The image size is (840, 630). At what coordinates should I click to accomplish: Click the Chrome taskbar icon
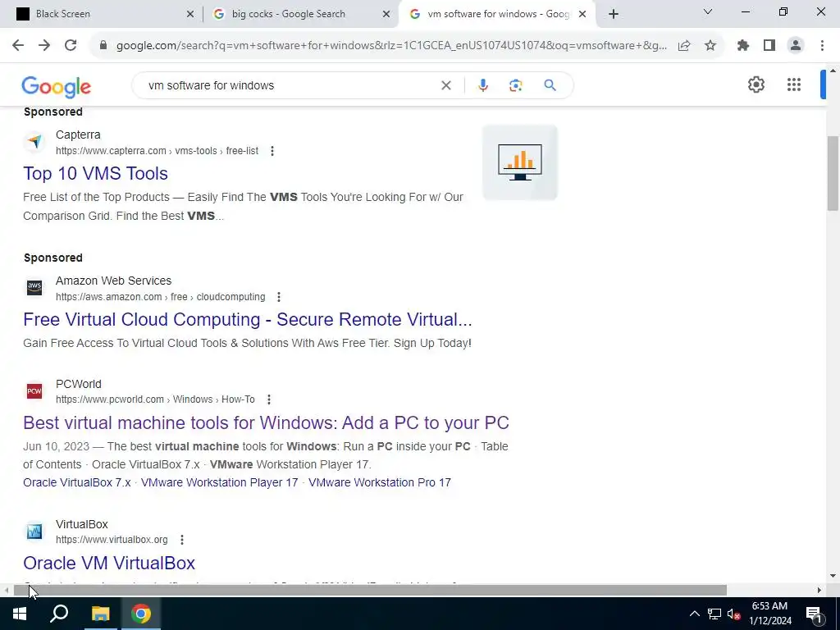click(x=141, y=614)
